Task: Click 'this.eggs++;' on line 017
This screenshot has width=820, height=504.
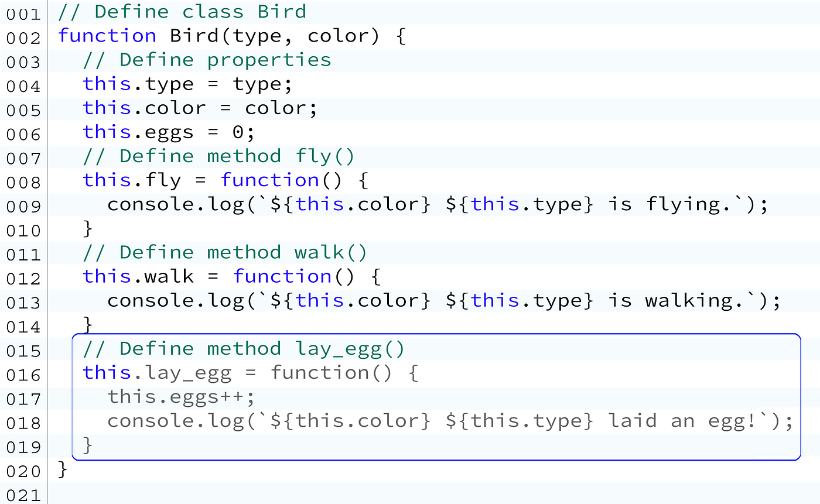Action: click(182, 397)
